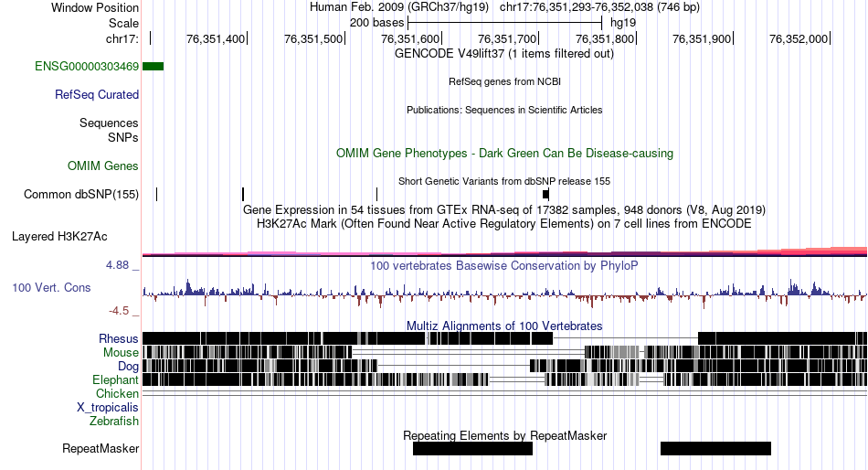This screenshot has width=868, height=470.
Task: Open the RefSeq Curated track label
Action: (x=97, y=95)
